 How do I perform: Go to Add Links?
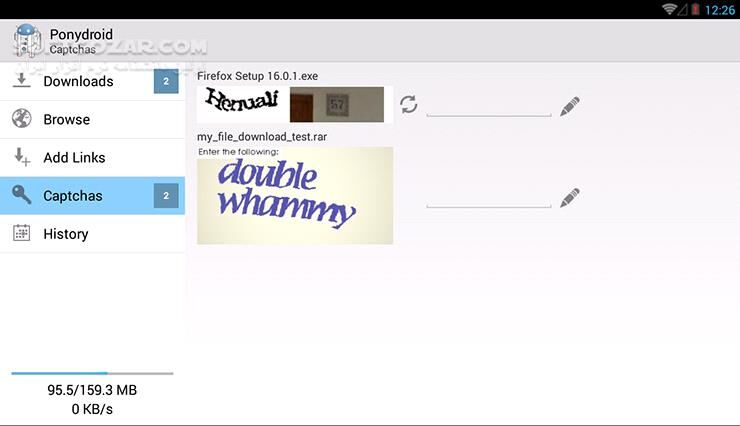click(74, 157)
